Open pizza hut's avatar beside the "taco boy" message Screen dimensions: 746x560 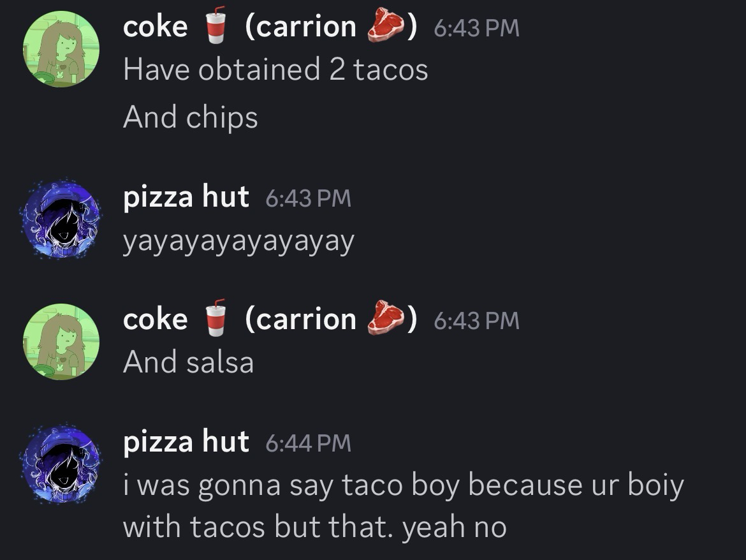pos(61,464)
